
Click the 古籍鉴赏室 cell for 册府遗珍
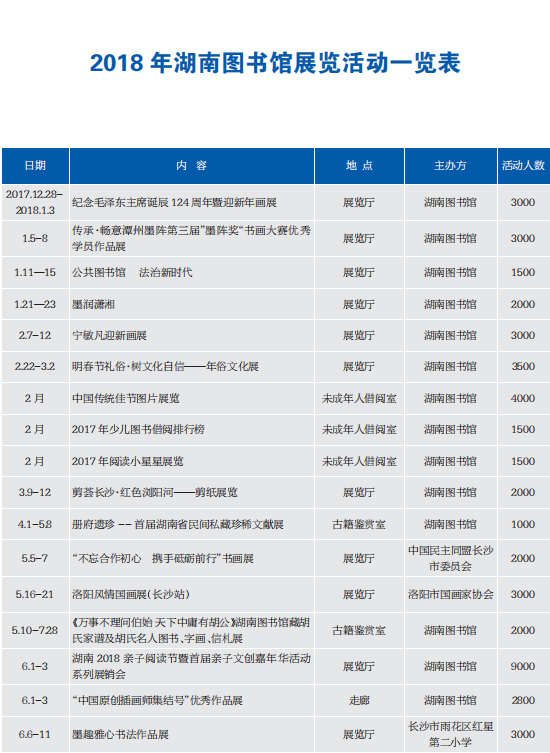[x=359, y=524]
